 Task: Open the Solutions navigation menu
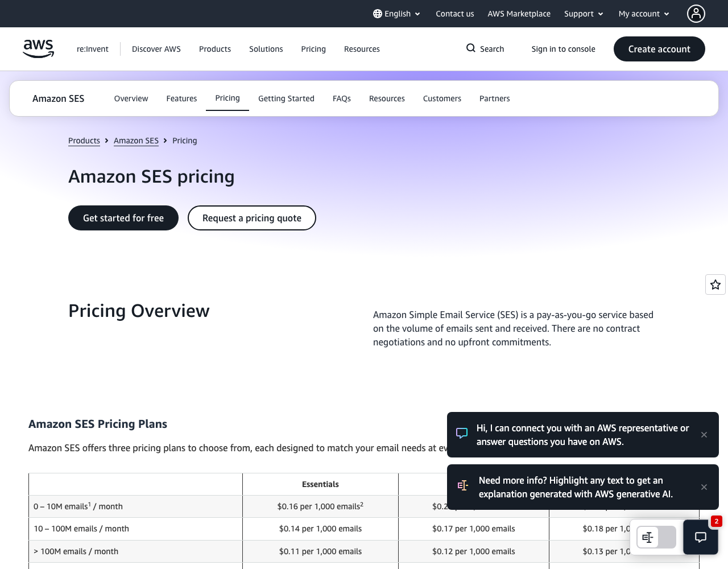(266, 49)
